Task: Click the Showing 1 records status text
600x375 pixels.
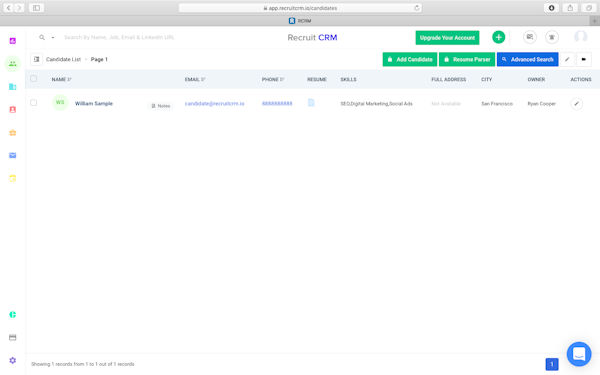Action: click(83, 364)
